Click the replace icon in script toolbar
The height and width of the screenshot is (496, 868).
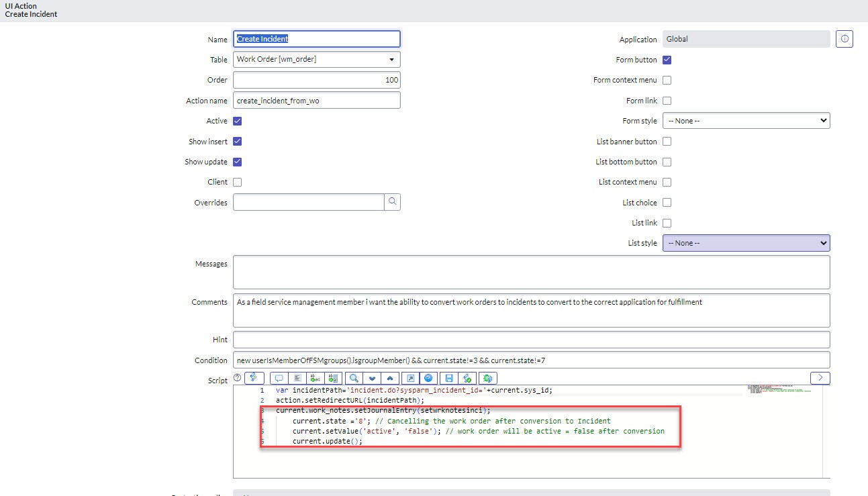[x=315, y=378]
